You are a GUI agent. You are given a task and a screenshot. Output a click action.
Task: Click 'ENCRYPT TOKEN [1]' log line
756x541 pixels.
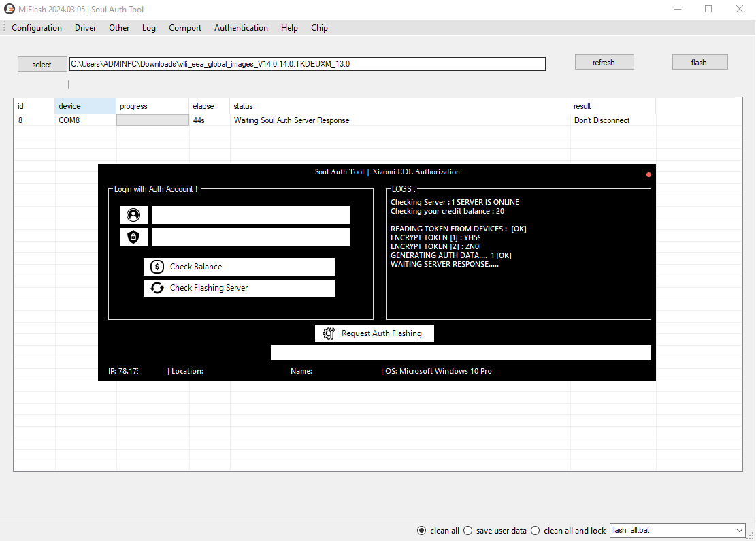tap(435, 237)
